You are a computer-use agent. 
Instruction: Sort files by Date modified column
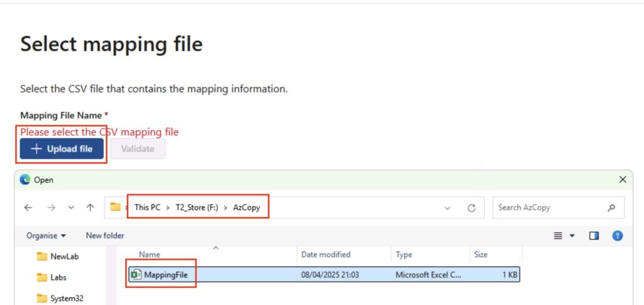[326, 255]
